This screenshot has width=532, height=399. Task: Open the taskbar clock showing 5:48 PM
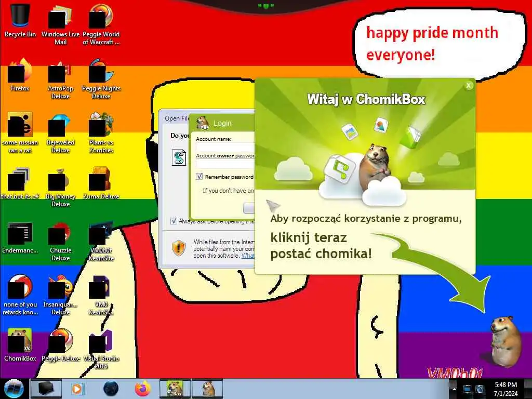coord(506,389)
